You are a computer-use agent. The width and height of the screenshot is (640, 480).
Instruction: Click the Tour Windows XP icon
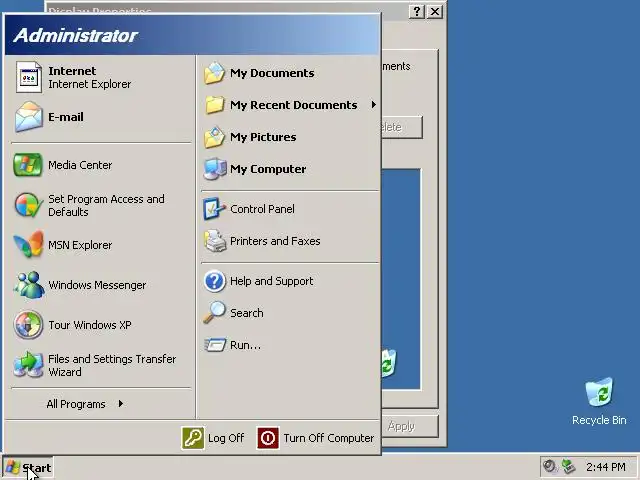28,325
